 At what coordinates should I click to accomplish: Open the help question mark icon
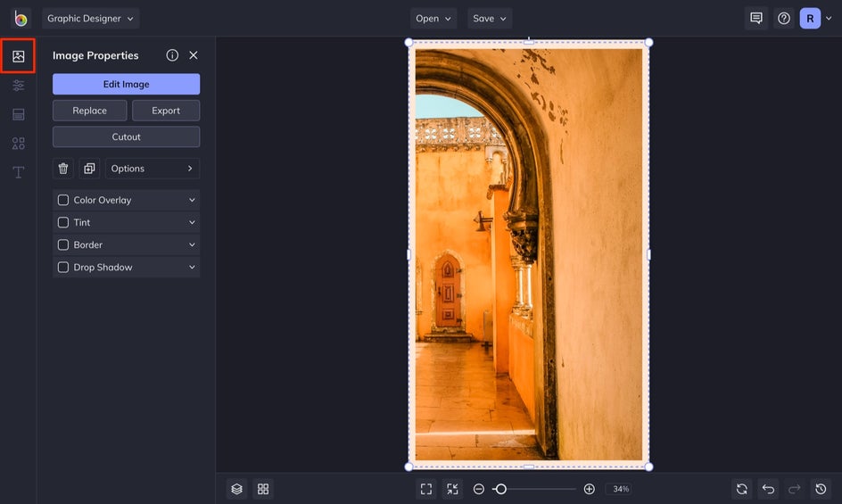click(x=784, y=18)
